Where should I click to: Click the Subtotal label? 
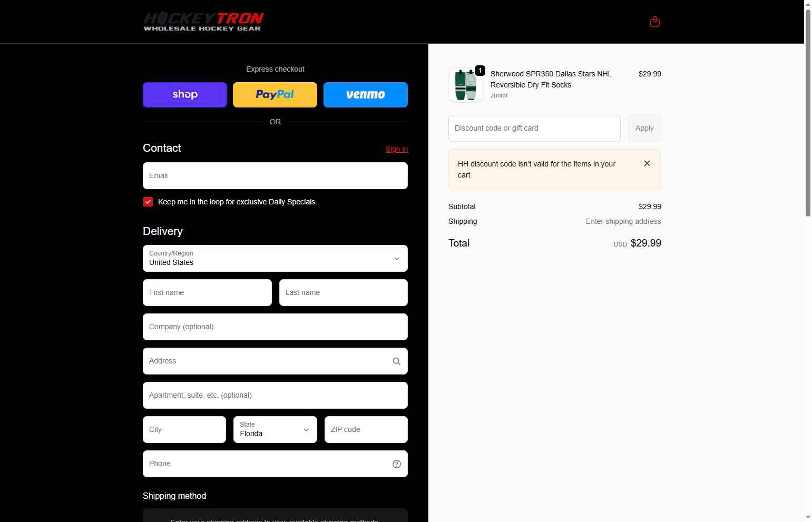(x=462, y=206)
